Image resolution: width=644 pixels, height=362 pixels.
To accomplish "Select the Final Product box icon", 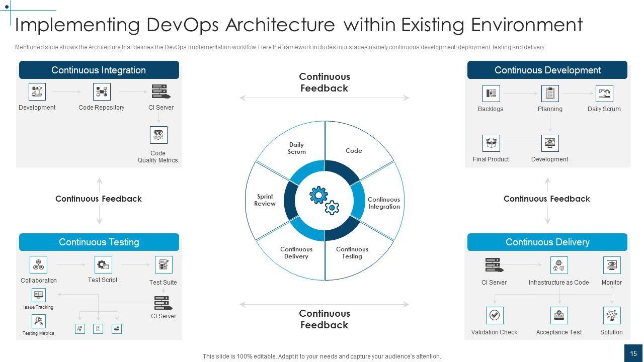I will coord(491,143).
